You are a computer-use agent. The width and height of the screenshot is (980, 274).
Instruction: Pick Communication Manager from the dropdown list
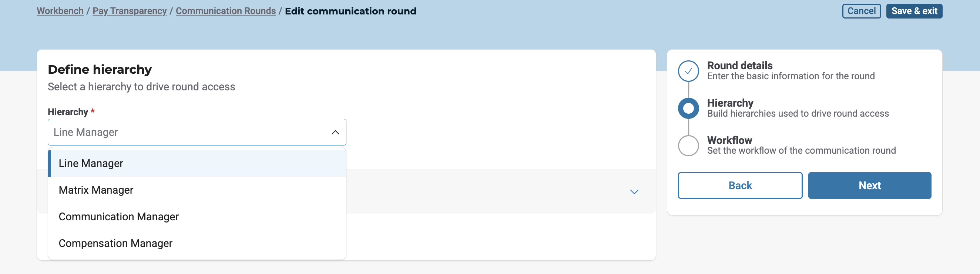[x=118, y=217]
